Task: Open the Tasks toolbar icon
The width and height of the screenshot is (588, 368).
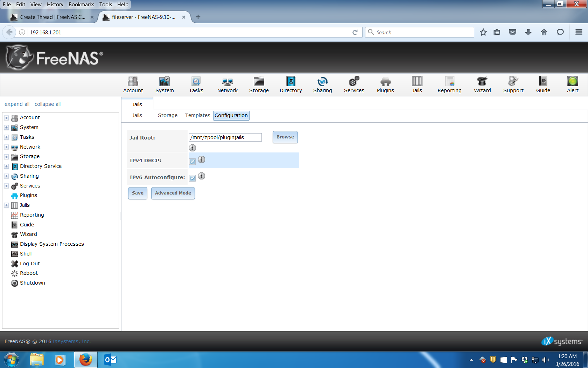Action: [x=196, y=85]
